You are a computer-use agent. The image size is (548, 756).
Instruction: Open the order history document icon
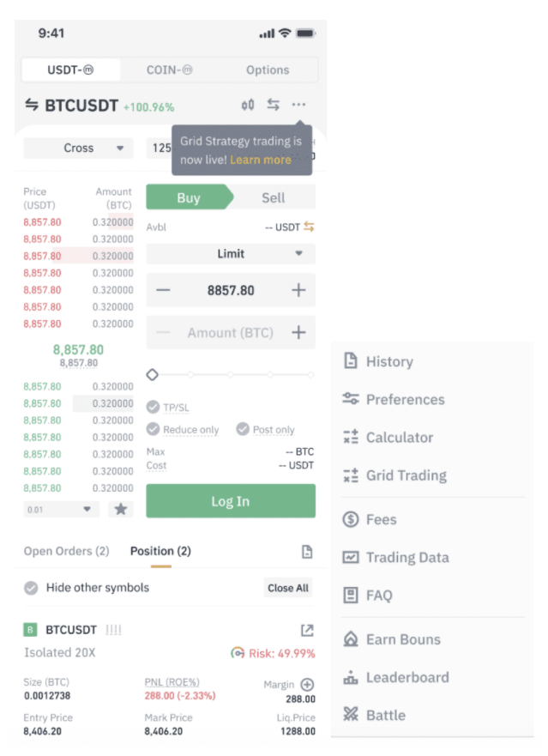pyautogui.click(x=307, y=552)
